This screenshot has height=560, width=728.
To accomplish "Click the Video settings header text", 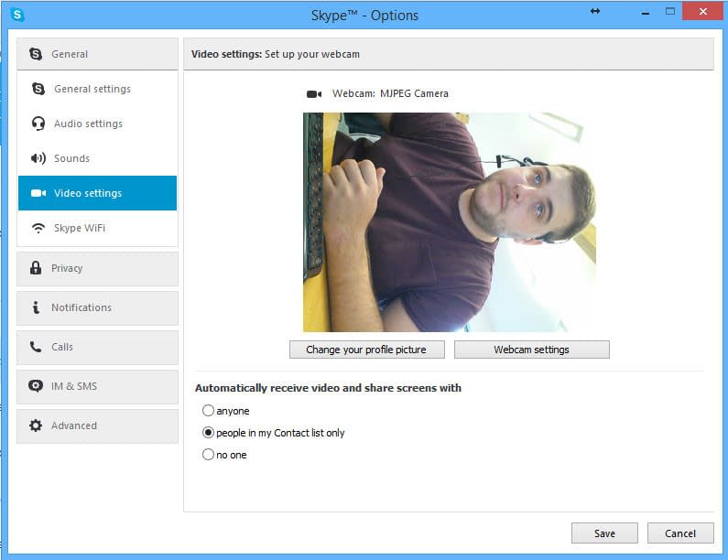I will [x=276, y=54].
